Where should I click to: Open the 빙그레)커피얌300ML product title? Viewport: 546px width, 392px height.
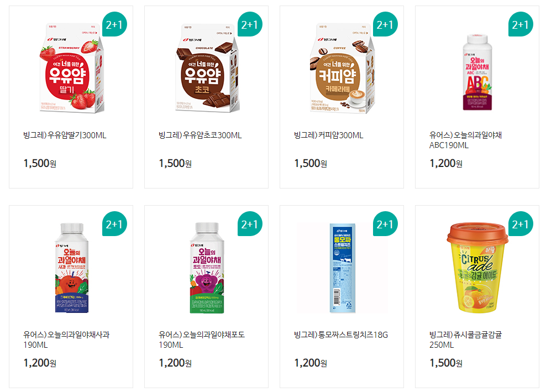pos(328,135)
